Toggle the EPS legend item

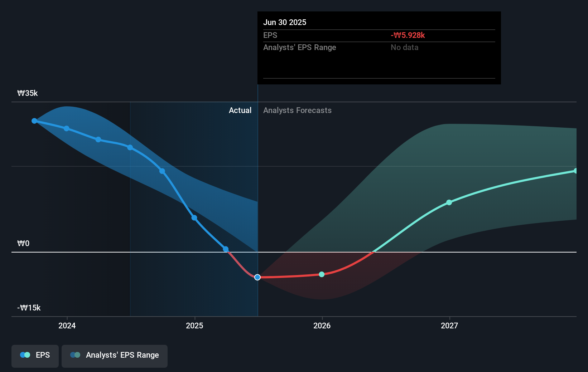point(35,355)
